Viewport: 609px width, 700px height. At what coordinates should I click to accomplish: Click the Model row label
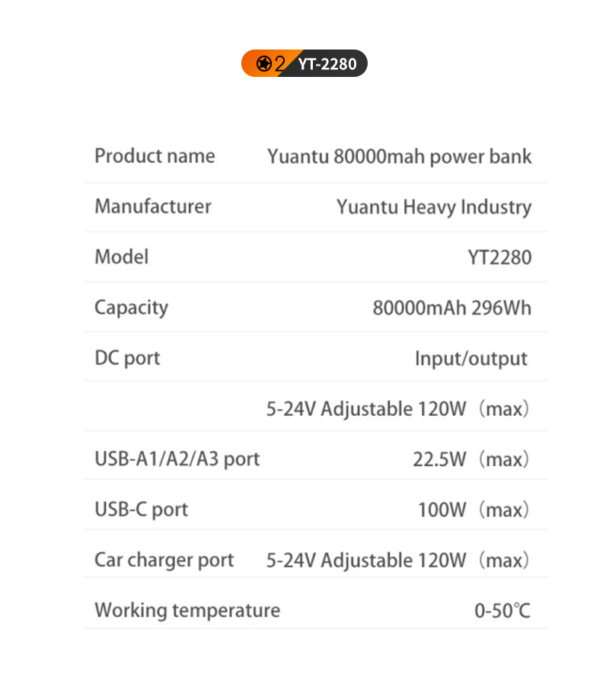[122, 257]
